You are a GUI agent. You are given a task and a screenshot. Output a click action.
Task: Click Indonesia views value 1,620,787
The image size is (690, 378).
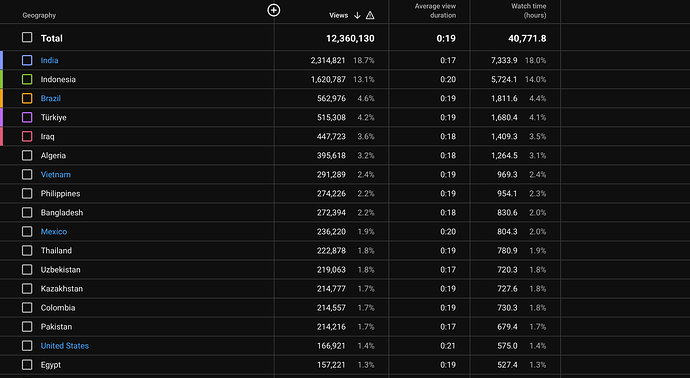(328, 79)
